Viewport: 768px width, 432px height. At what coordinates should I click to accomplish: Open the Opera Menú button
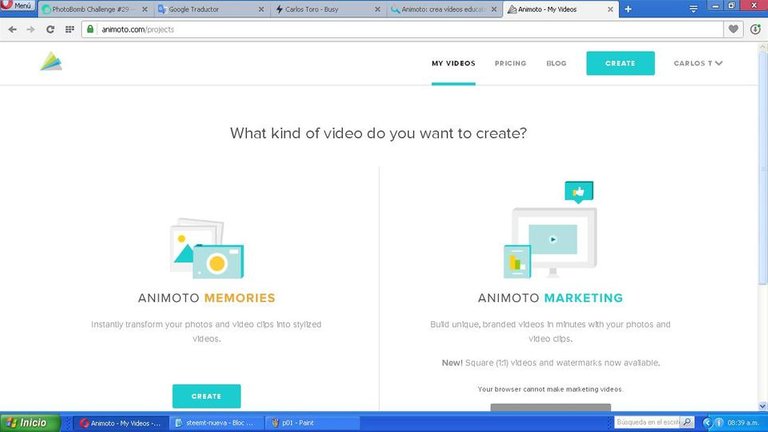coord(18,5)
